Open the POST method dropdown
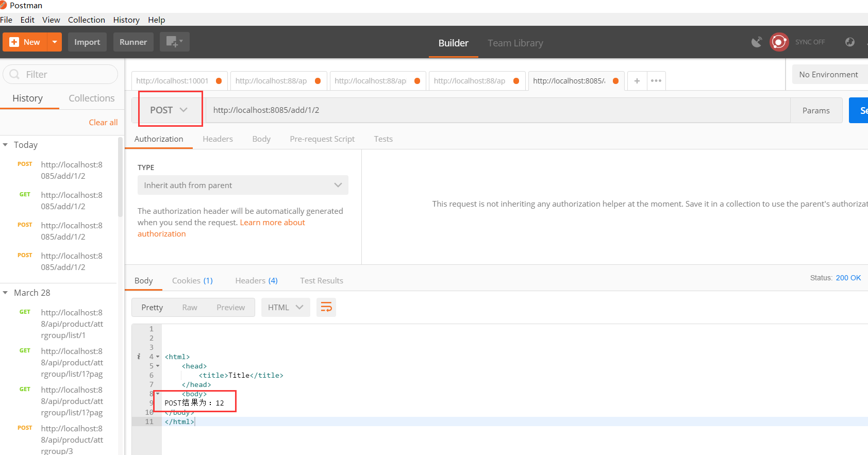 pyautogui.click(x=169, y=110)
